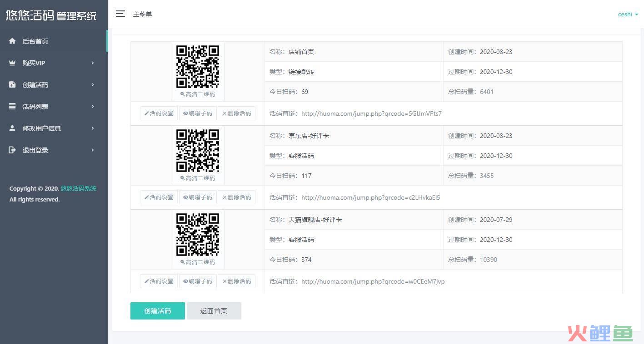Click today's scan count 117
The height and width of the screenshot is (344, 644).
(306, 176)
